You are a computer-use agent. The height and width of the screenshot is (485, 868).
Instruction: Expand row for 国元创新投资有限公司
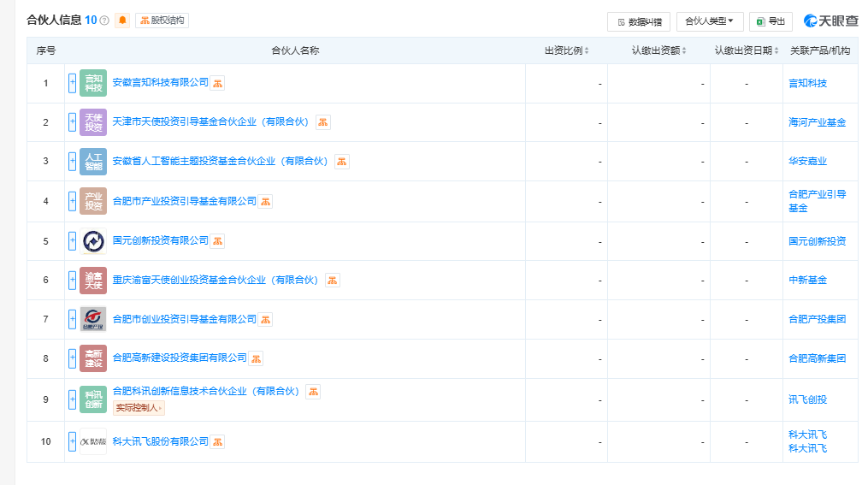(x=72, y=241)
